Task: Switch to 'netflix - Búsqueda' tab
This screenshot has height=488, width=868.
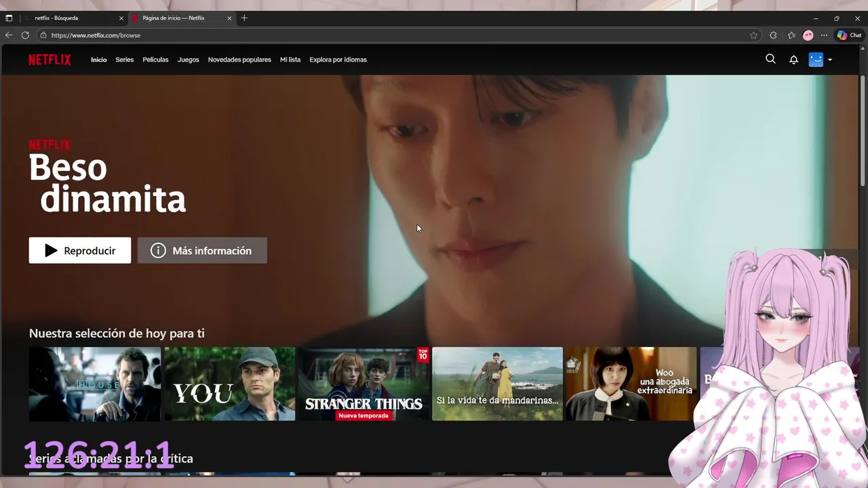Action: pyautogui.click(x=73, y=18)
